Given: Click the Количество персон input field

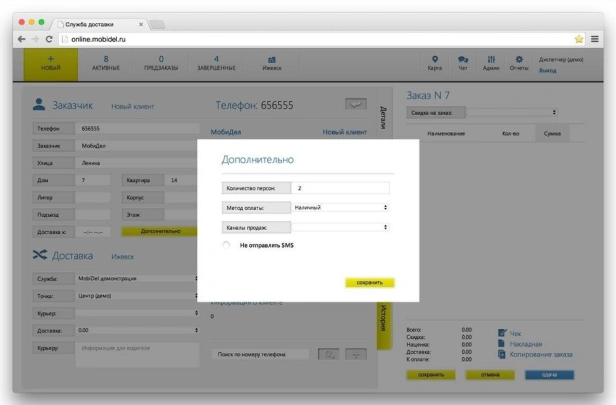Looking at the screenshot, I should (340, 187).
